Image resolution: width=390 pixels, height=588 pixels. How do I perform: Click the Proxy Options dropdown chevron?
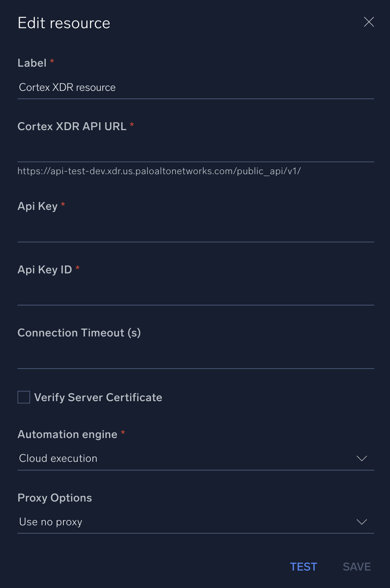pos(361,522)
